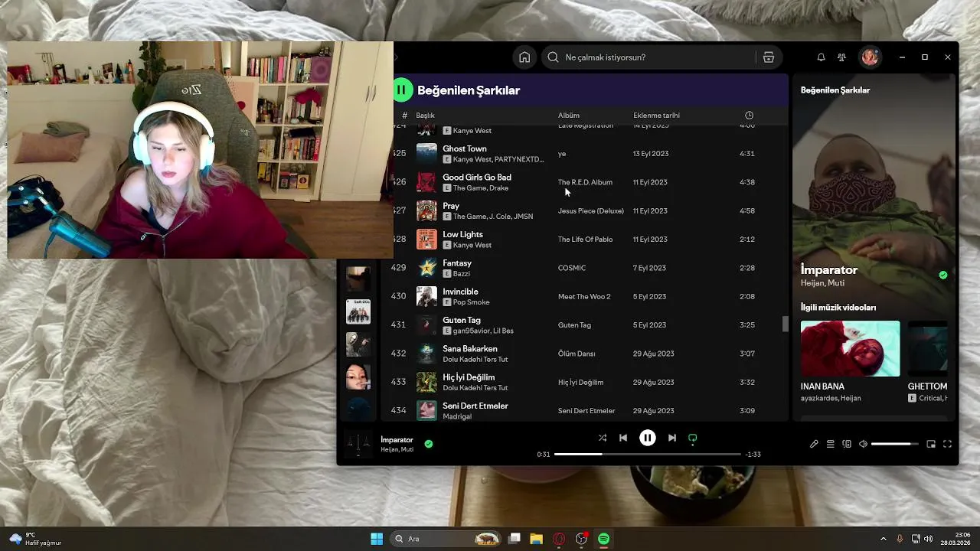Open the İmparator title in the player bar
The height and width of the screenshot is (551, 980).
tap(397, 440)
